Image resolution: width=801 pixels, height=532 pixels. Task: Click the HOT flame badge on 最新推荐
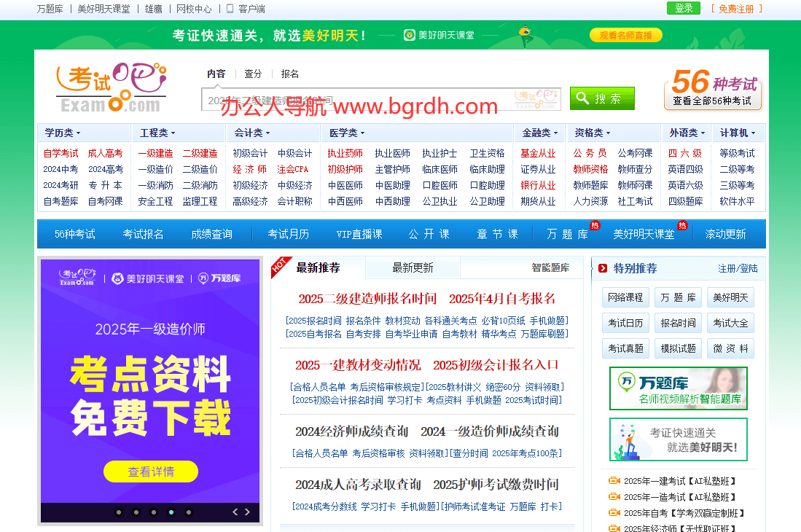280,266
